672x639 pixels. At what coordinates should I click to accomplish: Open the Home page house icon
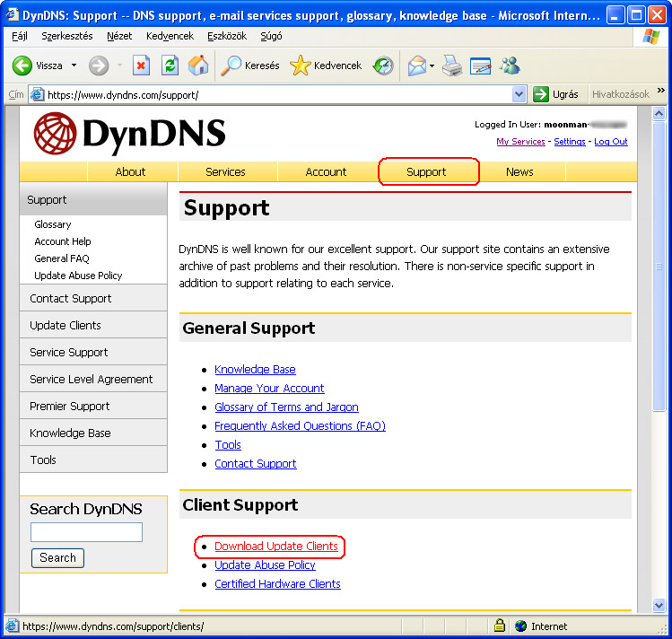pyautogui.click(x=198, y=66)
